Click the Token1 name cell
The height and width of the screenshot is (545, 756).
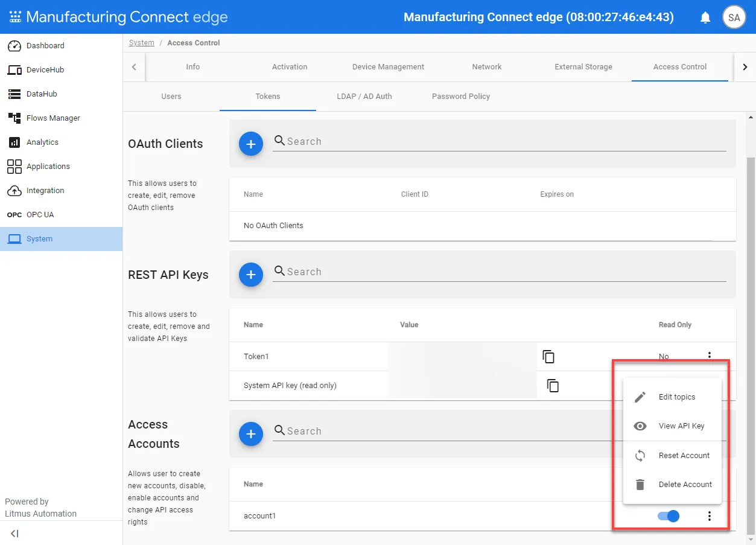[256, 357]
